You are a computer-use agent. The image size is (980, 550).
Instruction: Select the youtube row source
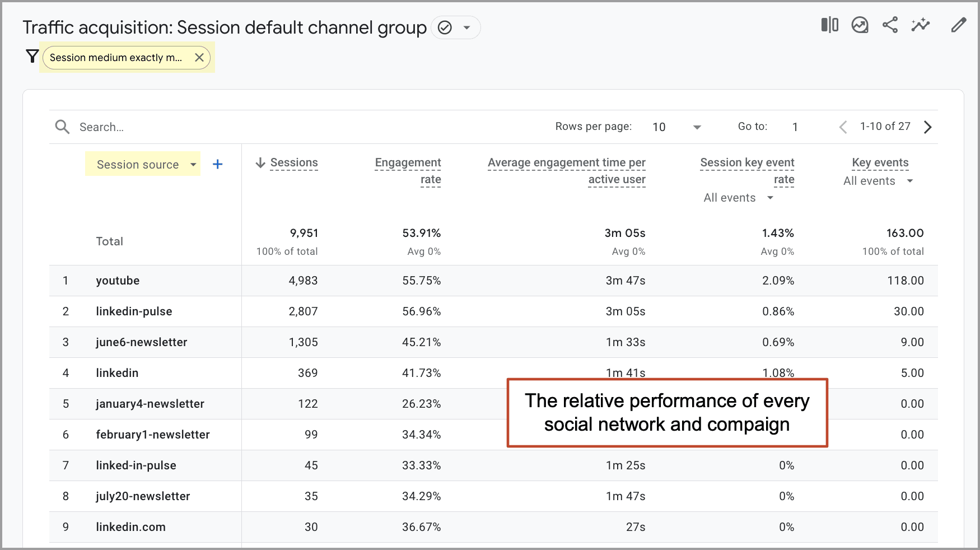[x=118, y=281]
